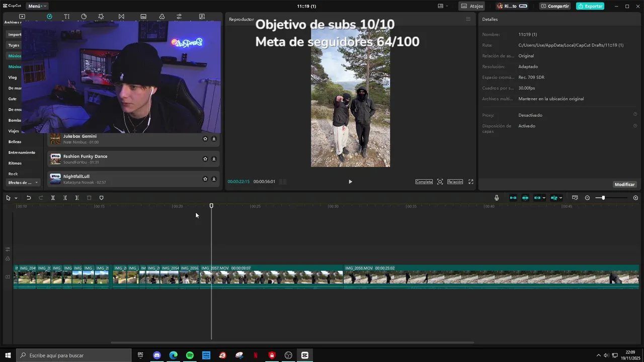Image resolution: width=644 pixels, height=362 pixels.
Task: Toggle the linkage button in timeline
Action: click(x=537, y=198)
